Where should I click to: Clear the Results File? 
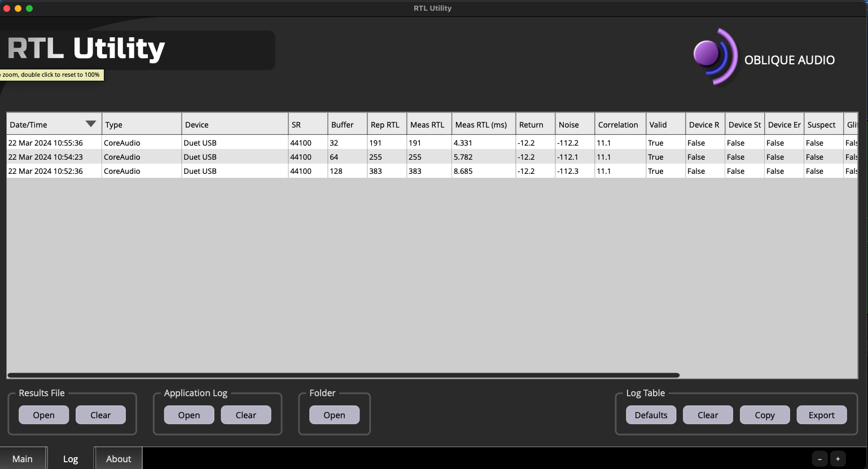(100, 415)
